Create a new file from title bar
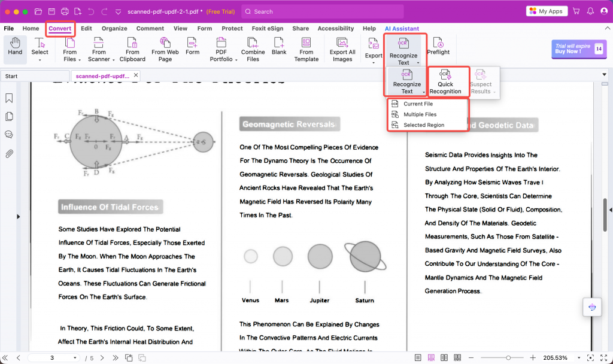The height and width of the screenshot is (364, 613). click(x=78, y=11)
